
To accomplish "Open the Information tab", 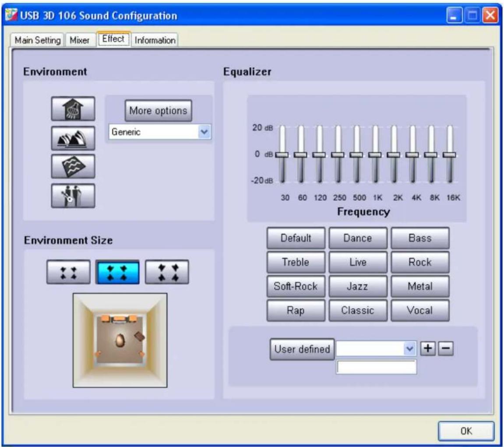I will click(155, 40).
